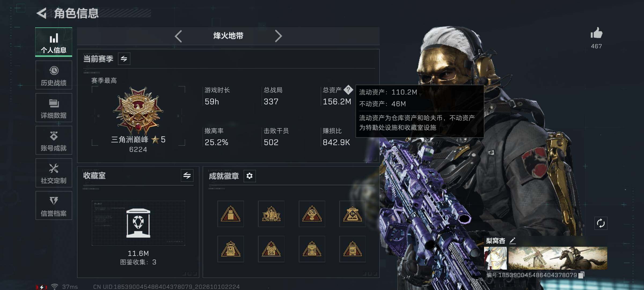The width and height of the screenshot is (644, 290).
Task: Click the rotate character refresh icon
Action: coord(601,223)
